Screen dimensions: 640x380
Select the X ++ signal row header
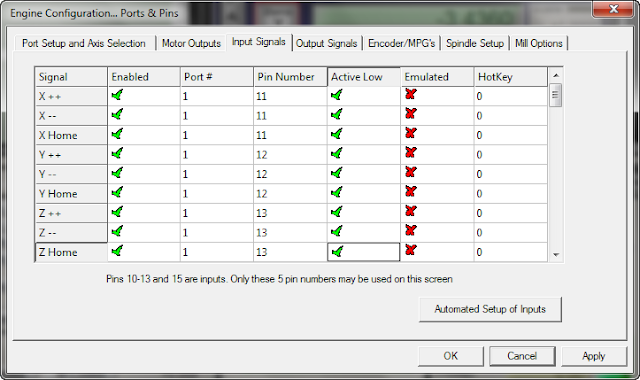71,96
